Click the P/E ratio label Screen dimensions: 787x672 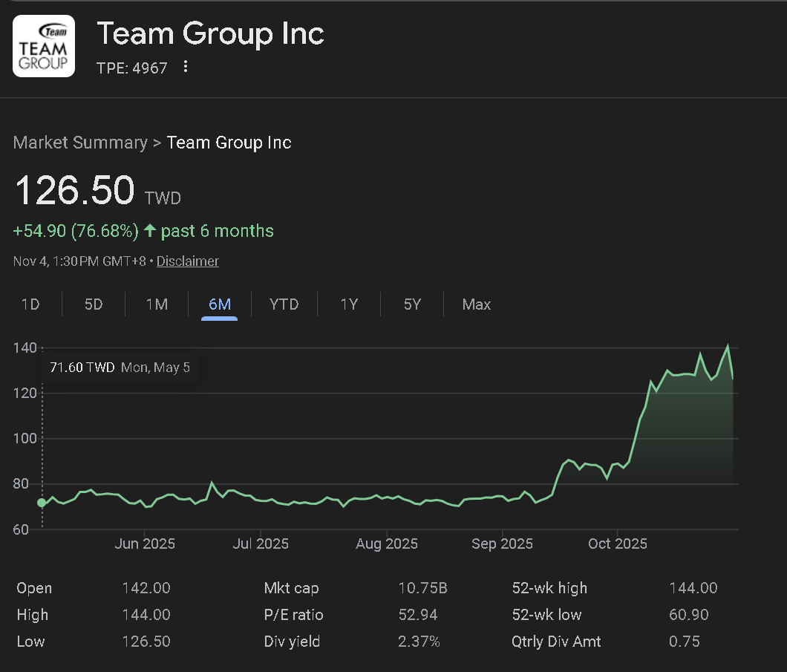point(293,614)
